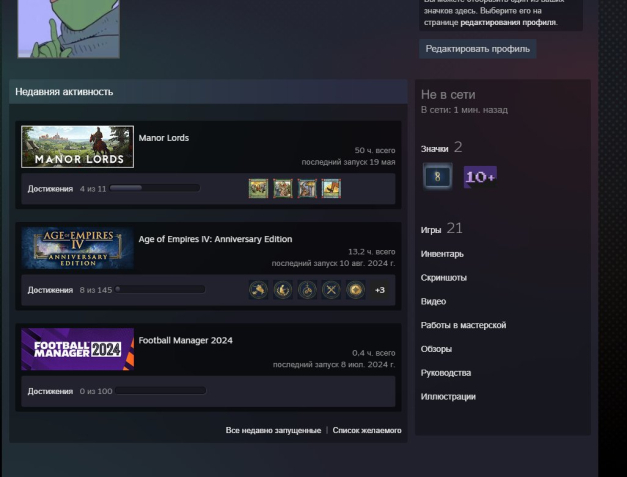This screenshot has width=627, height=477.
Task: Click Список желаемого link
Action: [367, 430]
